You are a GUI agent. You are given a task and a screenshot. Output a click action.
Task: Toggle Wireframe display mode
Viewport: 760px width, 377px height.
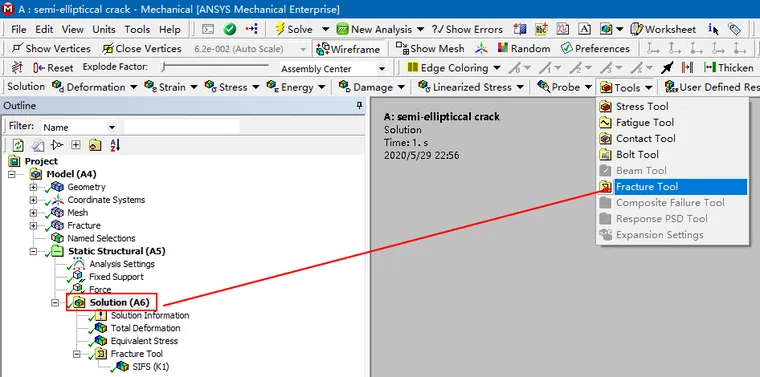349,48
